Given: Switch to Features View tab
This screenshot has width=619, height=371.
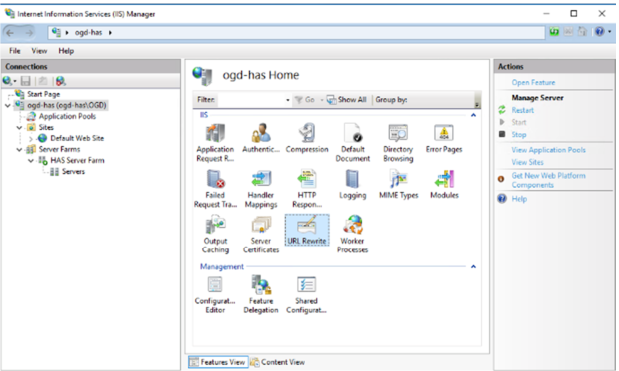Looking at the screenshot, I should tap(218, 362).
